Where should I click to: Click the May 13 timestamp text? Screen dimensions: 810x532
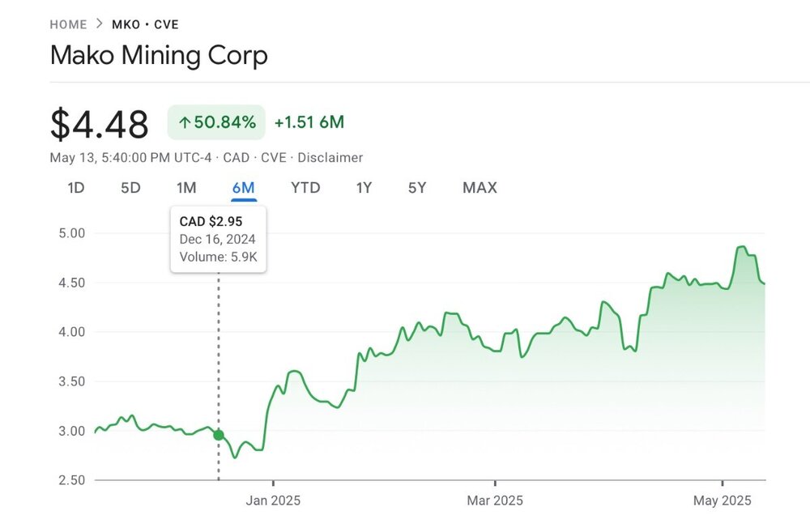(x=130, y=158)
